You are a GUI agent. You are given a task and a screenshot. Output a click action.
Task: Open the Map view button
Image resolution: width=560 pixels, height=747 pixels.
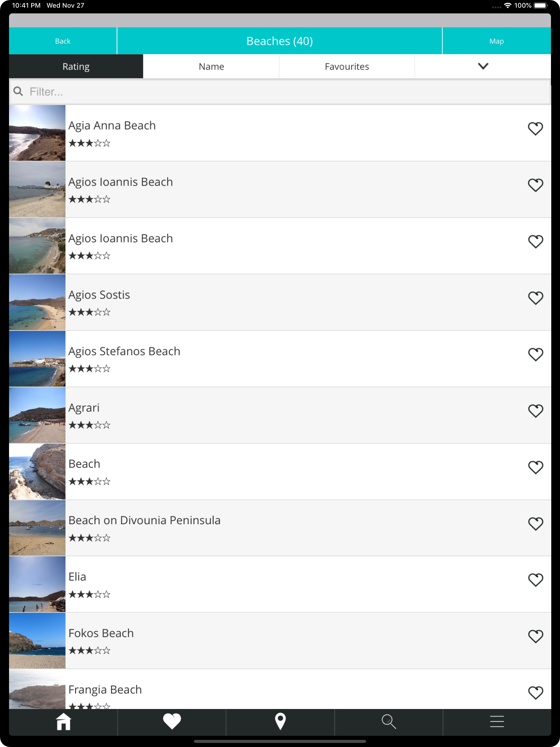[497, 41]
